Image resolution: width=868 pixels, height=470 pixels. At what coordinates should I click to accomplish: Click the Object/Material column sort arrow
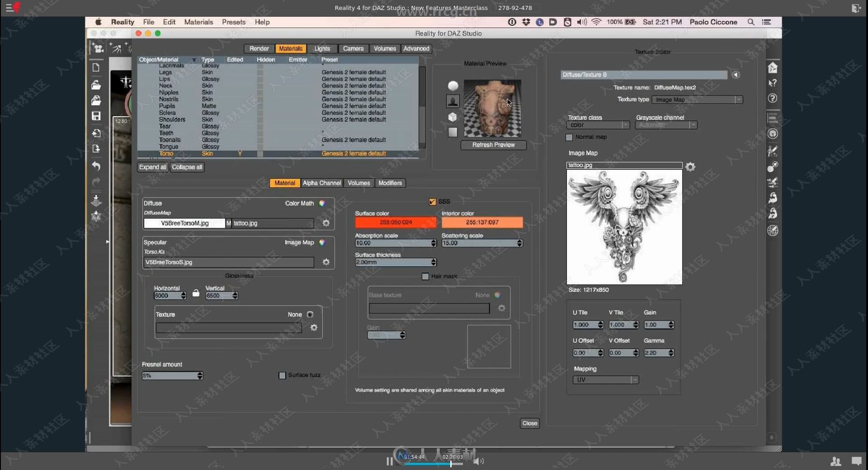click(x=193, y=60)
